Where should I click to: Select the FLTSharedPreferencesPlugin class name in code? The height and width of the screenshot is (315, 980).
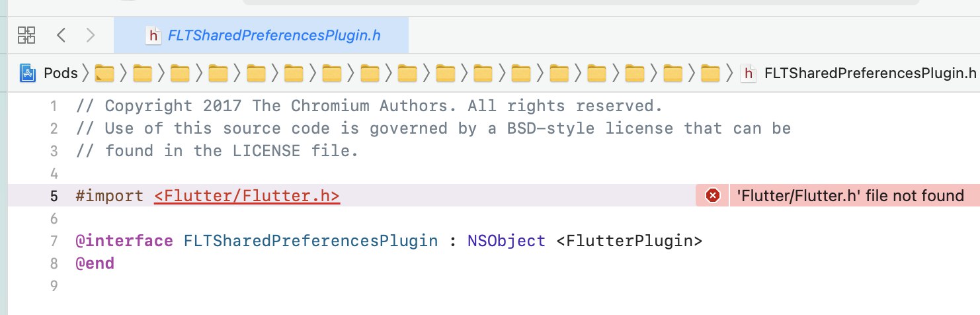tap(311, 241)
